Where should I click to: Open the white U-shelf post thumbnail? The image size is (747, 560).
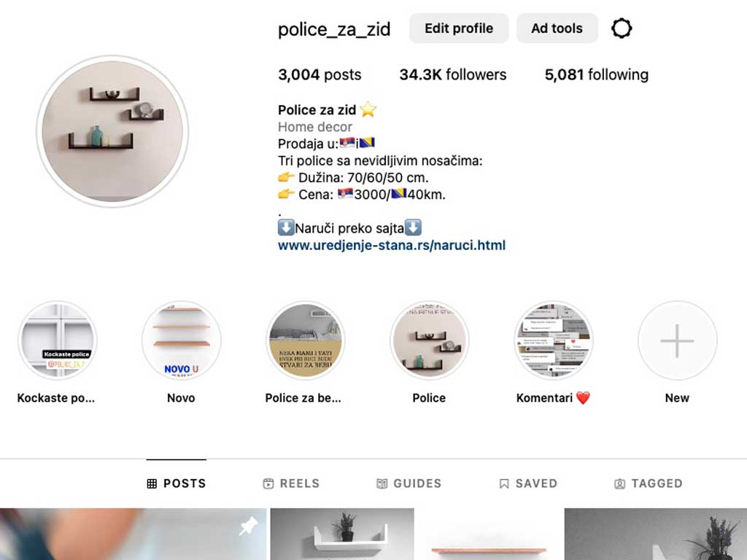coord(342,534)
